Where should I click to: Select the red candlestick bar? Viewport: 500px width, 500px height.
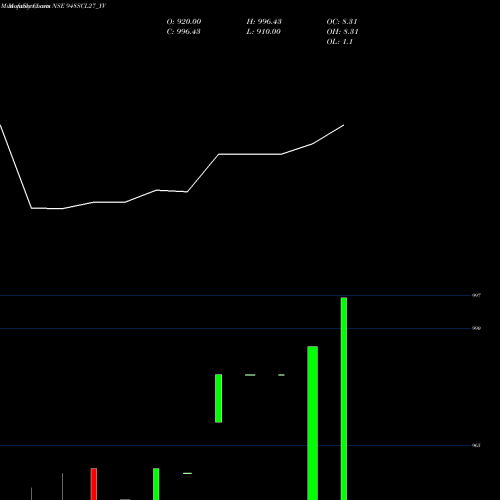click(94, 484)
